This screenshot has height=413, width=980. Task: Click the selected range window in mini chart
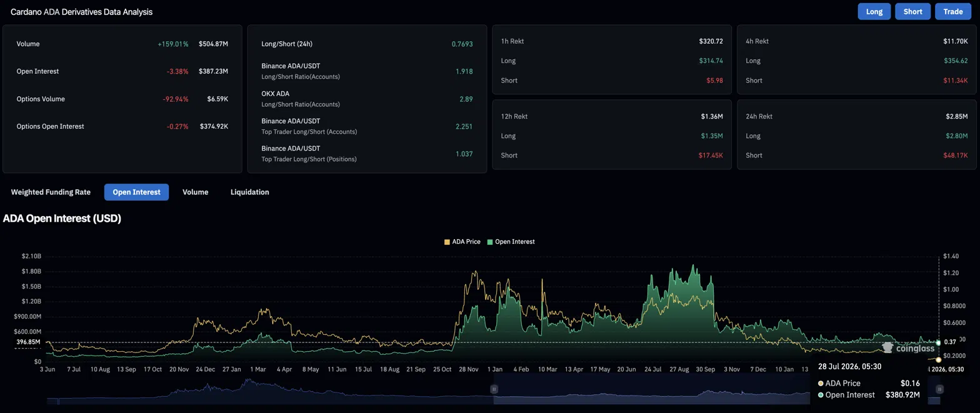coord(716,389)
